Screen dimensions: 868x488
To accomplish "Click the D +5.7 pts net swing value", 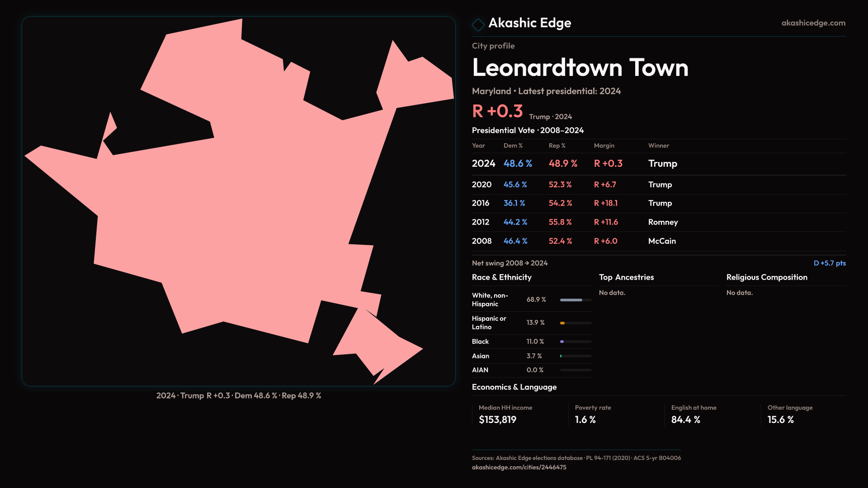I will click(829, 263).
